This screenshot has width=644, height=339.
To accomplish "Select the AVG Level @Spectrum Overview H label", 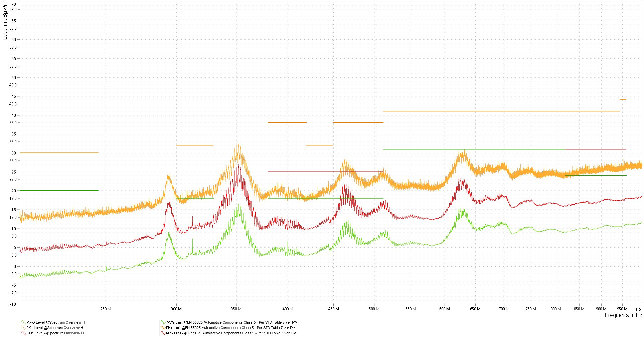I will tap(56, 322).
